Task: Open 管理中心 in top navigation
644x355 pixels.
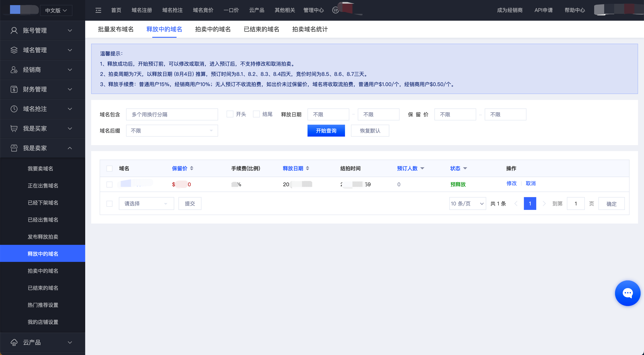Action: pyautogui.click(x=313, y=10)
